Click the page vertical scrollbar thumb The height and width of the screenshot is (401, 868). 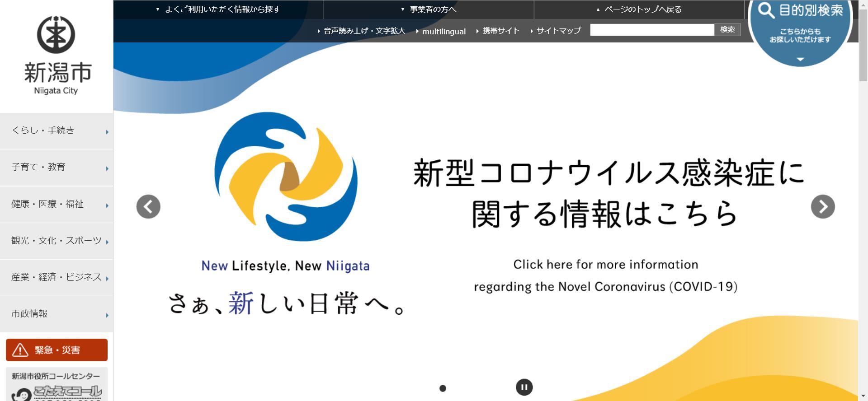(x=863, y=45)
